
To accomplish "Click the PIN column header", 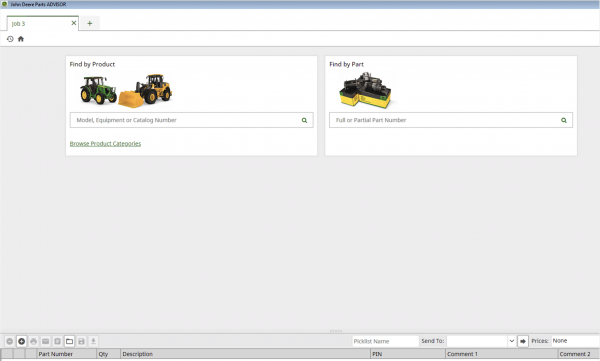I will pyautogui.click(x=408, y=354).
